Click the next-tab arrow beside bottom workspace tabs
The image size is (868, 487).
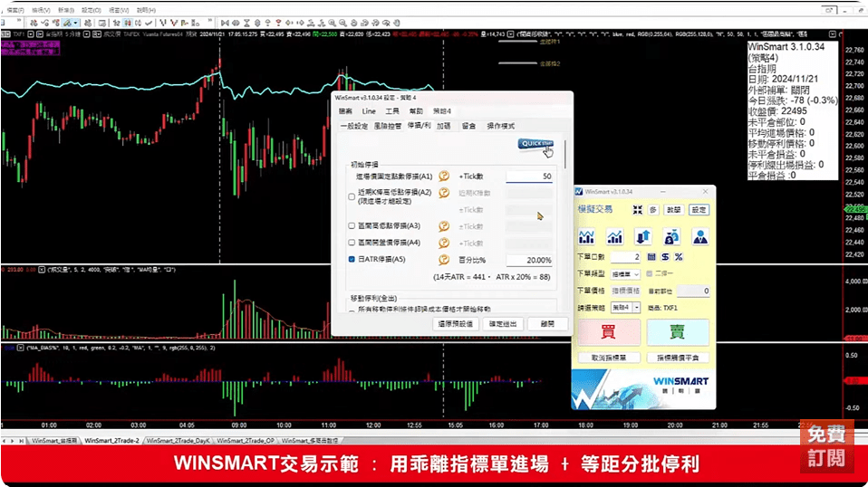(x=13, y=441)
